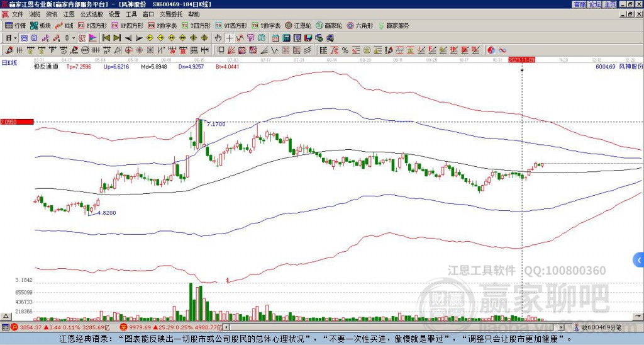Click horizontal scrollbar left arrow
The height and width of the screenshot is (345, 644).
226,327
